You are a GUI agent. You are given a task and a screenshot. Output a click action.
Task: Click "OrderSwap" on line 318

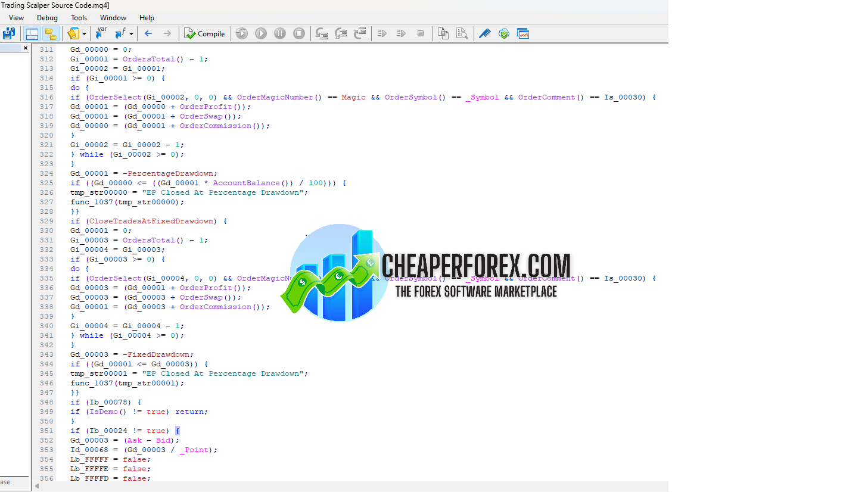pyautogui.click(x=201, y=116)
